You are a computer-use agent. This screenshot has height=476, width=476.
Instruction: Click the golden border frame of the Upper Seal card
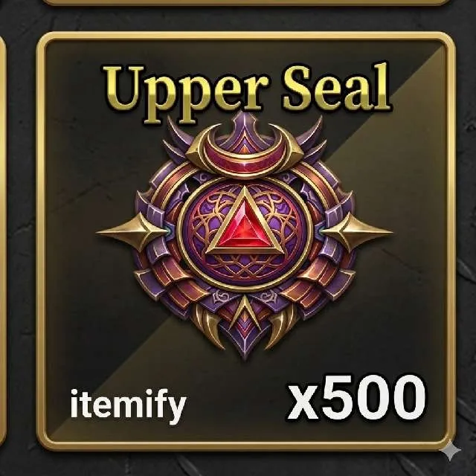coord(246,37)
